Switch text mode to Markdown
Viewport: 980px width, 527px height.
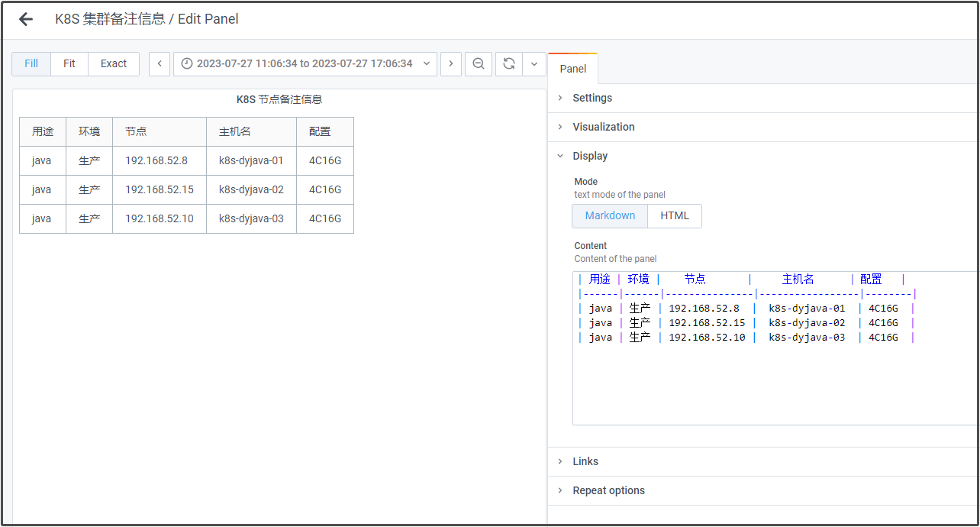tap(610, 216)
